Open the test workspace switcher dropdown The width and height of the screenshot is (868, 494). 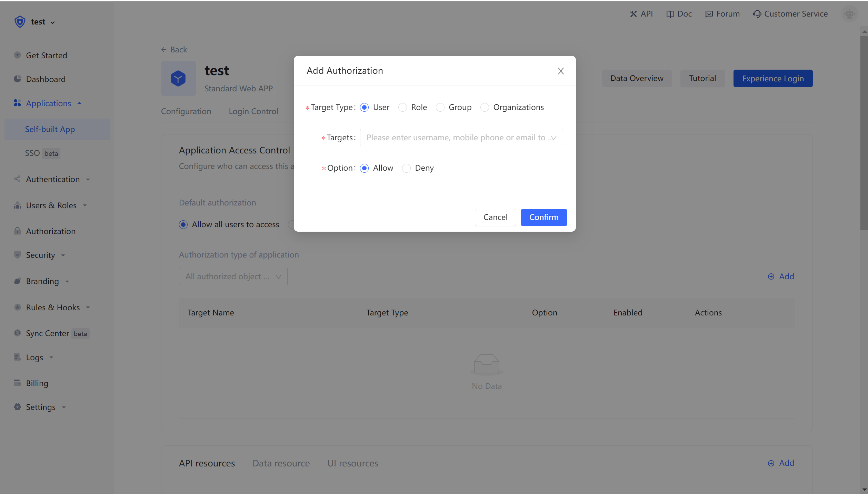(43, 22)
